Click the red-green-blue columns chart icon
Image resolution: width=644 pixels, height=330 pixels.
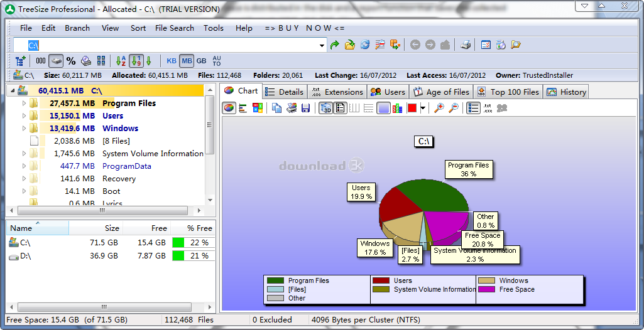pyautogui.click(x=397, y=109)
